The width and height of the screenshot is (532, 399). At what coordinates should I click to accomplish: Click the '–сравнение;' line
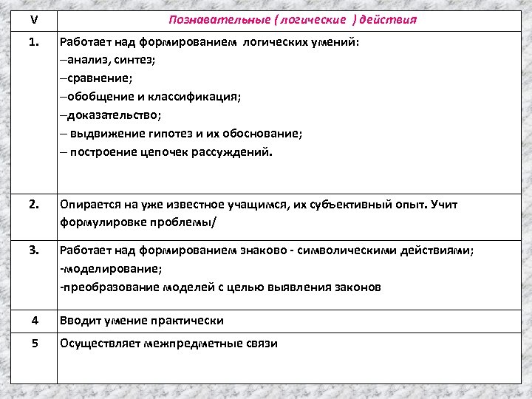[x=96, y=78]
